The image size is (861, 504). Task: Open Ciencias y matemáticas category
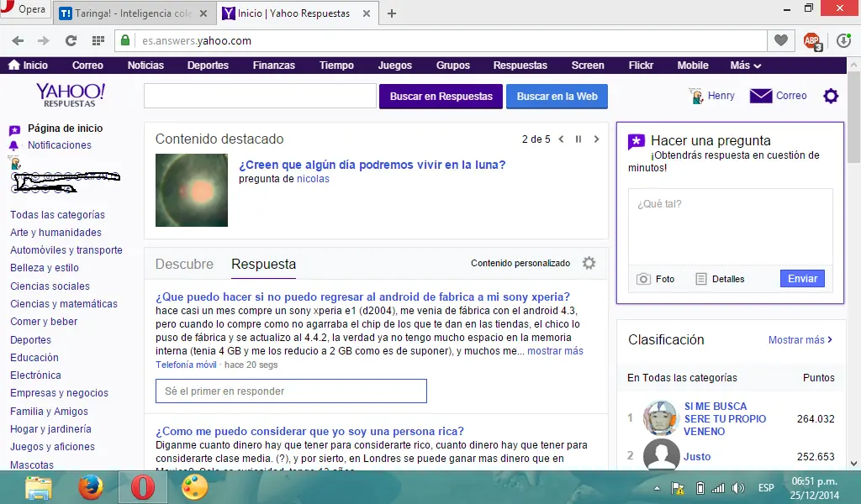64,304
